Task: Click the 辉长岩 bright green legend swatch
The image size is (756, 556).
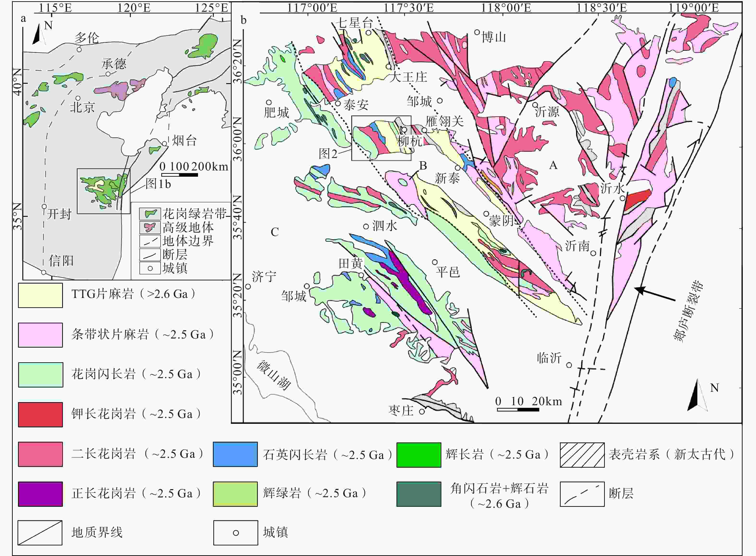Action: click(419, 455)
